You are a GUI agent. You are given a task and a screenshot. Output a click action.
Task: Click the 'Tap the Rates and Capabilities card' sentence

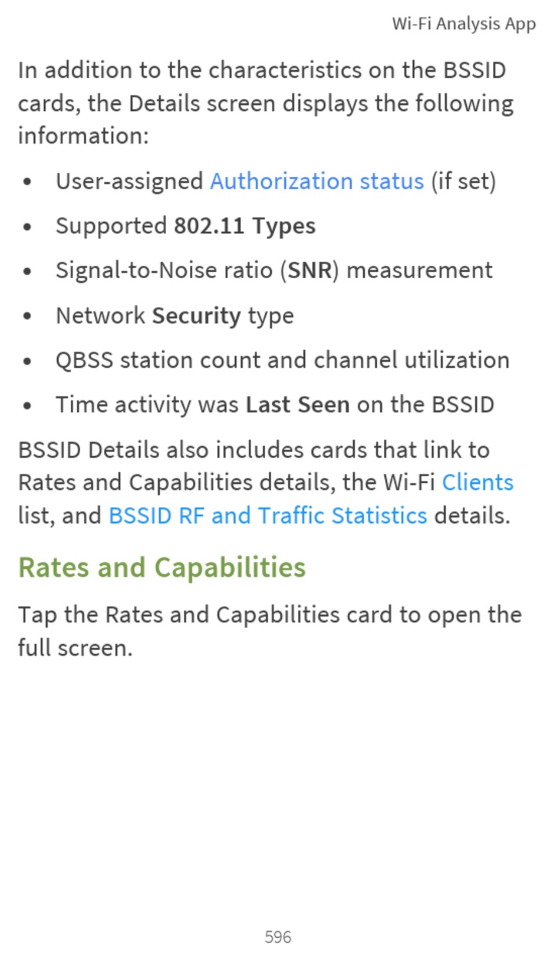(x=270, y=631)
